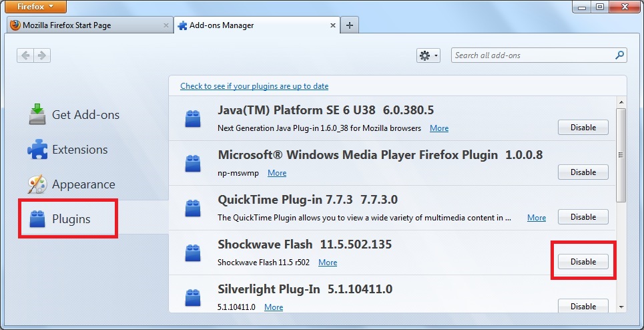This screenshot has height=330, width=644.
Task: Click the plugin list scrollbar thumb
Action: [621, 155]
